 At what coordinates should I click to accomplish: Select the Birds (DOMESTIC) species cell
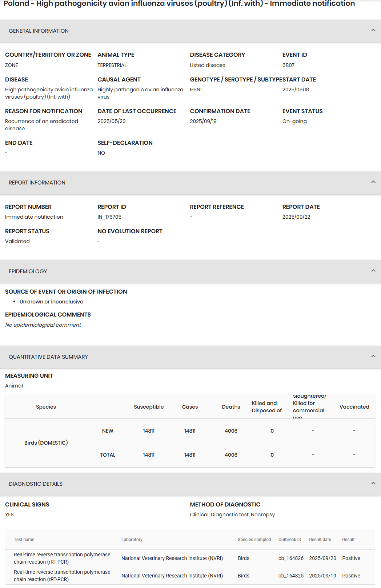46,443
